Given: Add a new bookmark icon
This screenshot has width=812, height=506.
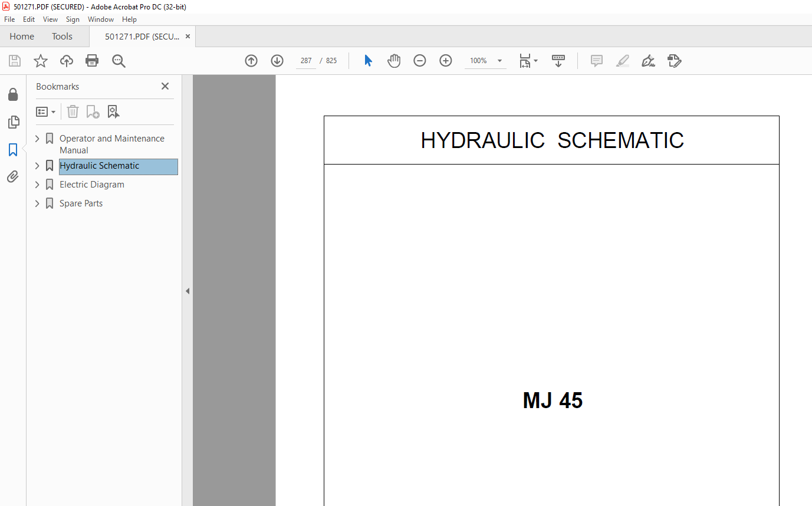Looking at the screenshot, I should (93, 111).
